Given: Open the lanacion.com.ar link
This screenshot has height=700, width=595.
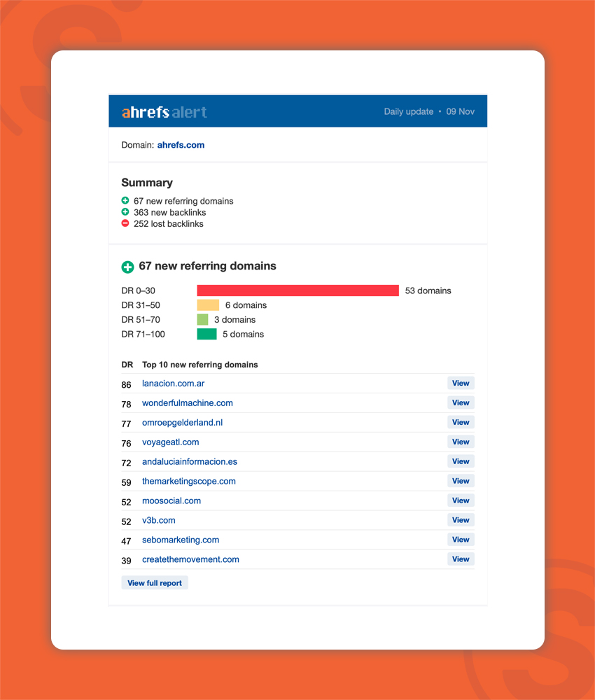Looking at the screenshot, I should pos(173,384).
